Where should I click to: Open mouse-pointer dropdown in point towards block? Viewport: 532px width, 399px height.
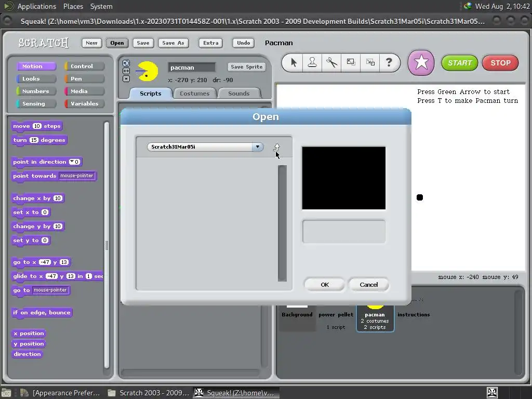coord(77,176)
